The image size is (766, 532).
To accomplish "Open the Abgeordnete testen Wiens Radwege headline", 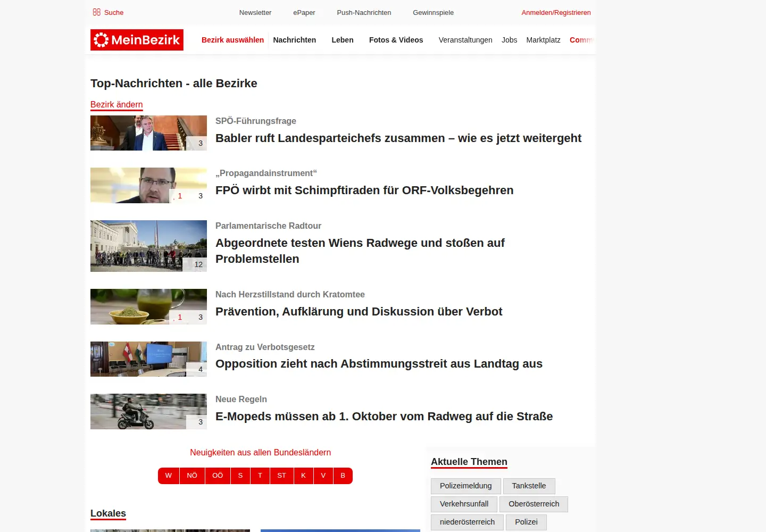I will pos(360,251).
